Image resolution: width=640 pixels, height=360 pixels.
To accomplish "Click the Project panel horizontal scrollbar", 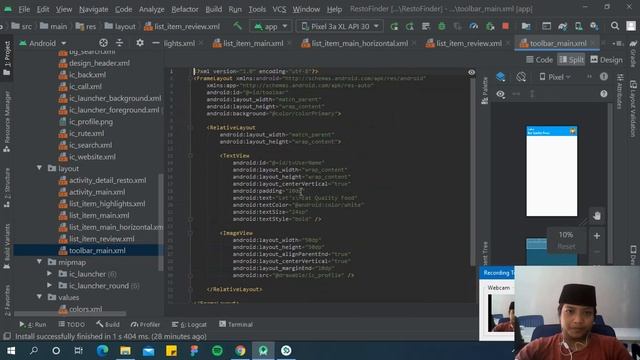I will (70, 314).
